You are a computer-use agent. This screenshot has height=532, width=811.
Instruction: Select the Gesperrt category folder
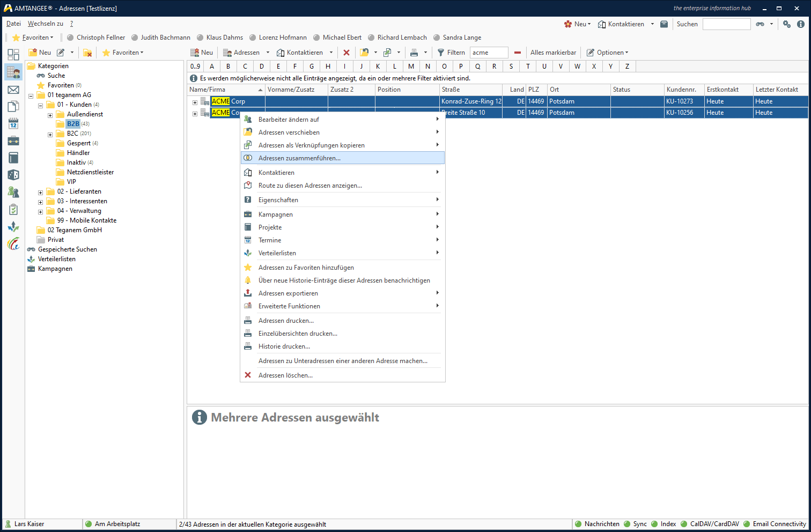tap(78, 143)
